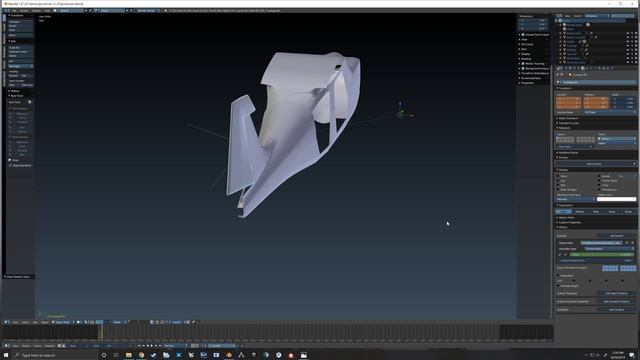Open the Texture tab in Properties editor
The image size is (640, 360).
point(603,68)
